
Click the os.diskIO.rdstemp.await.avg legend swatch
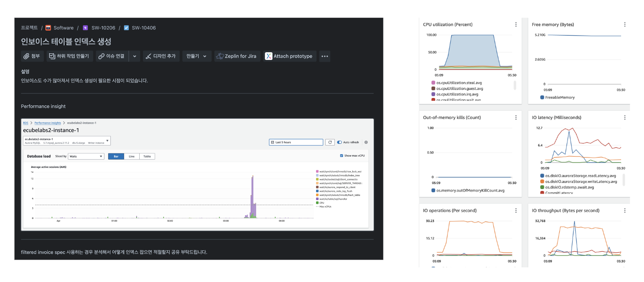[542, 187]
